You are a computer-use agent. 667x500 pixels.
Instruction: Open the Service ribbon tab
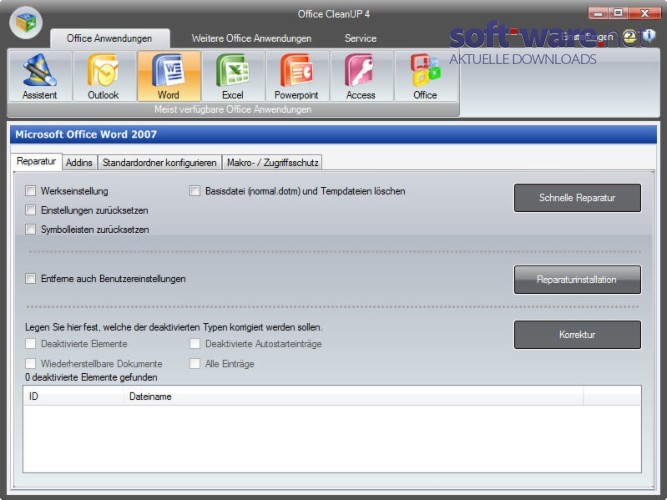360,38
